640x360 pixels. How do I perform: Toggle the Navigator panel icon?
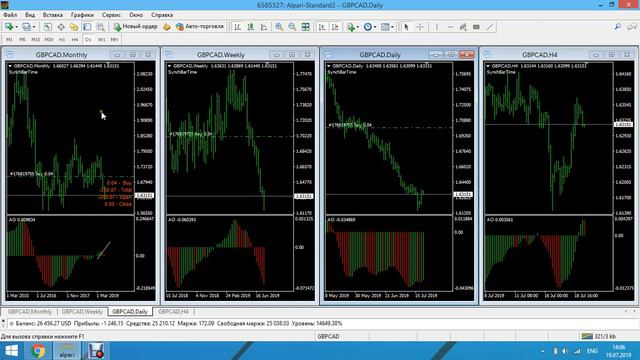(x=74, y=27)
